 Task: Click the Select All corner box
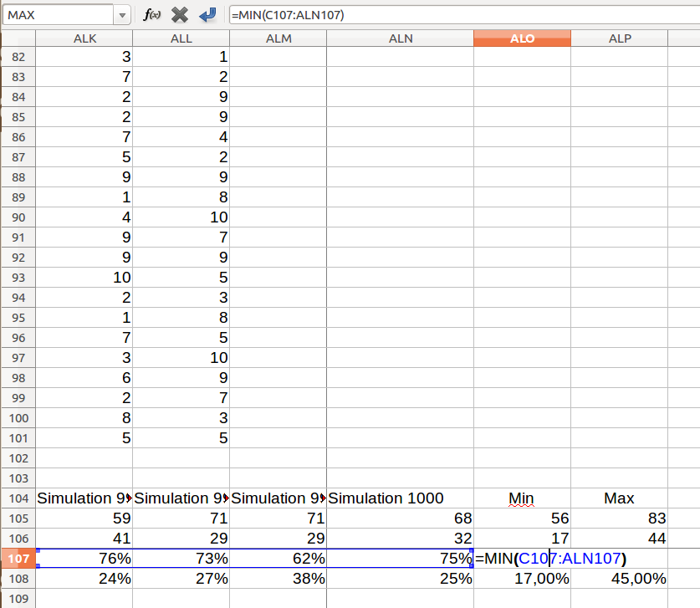[18, 38]
